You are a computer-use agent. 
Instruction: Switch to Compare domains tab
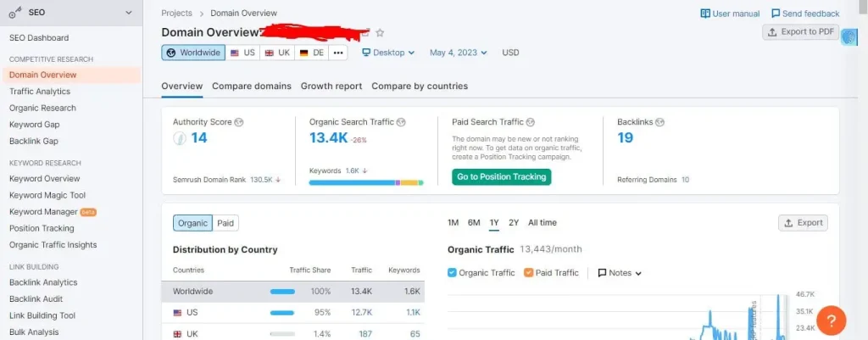252,86
